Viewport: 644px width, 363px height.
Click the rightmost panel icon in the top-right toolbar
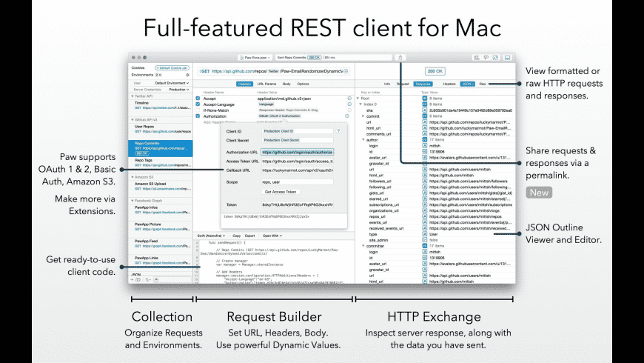point(508,58)
